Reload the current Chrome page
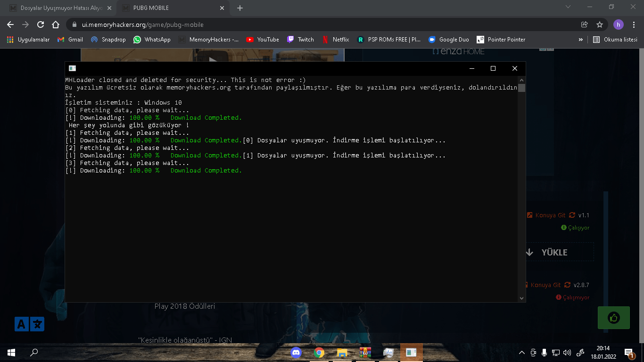644x362 pixels. click(41, 25)
